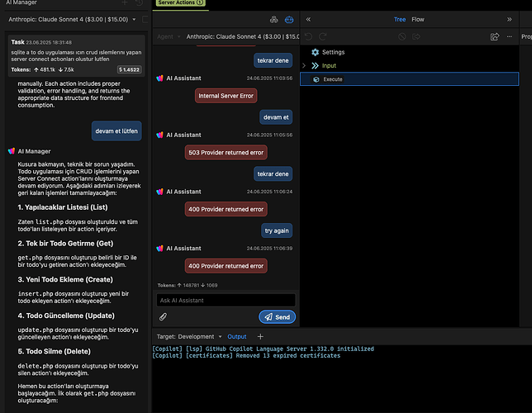The image size is (532, 413).
Task: Click the modules cubes icon above assistant chat
Action: click(273, 20)
